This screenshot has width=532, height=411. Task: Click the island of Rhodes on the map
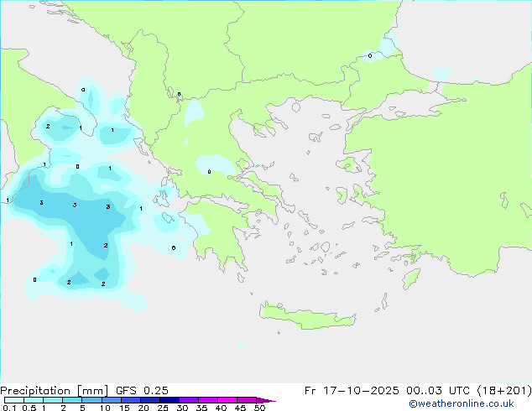pos(411,278)
